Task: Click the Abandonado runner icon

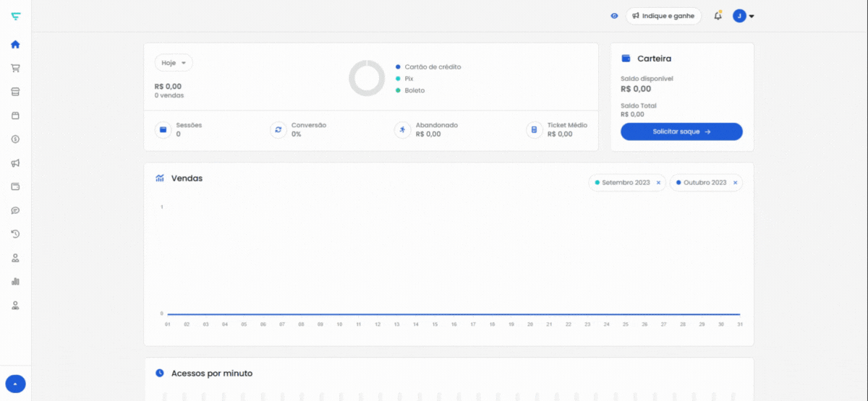Action: (x=403, y=130)
